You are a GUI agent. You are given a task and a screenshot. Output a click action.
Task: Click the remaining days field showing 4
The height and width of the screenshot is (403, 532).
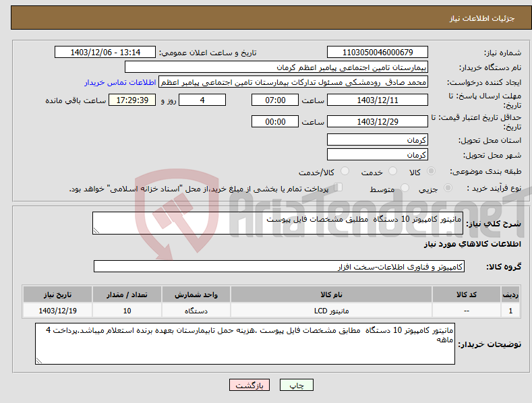[x=202, y=100]
